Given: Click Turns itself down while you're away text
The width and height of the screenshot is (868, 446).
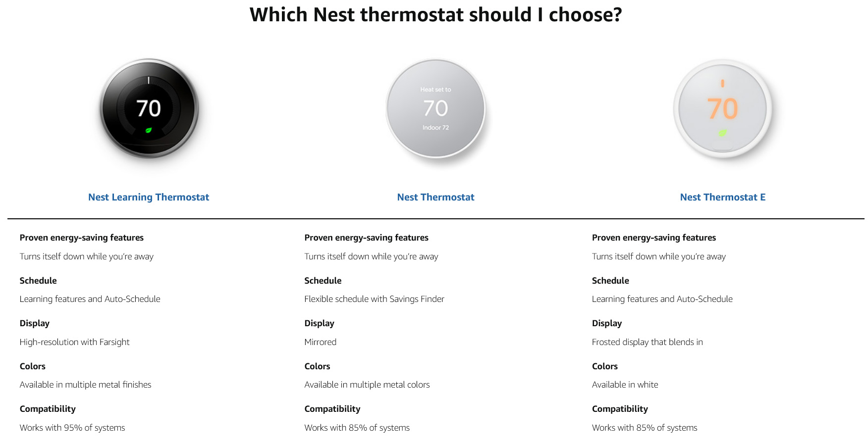Looking at the screenshot, I should 87,256.
